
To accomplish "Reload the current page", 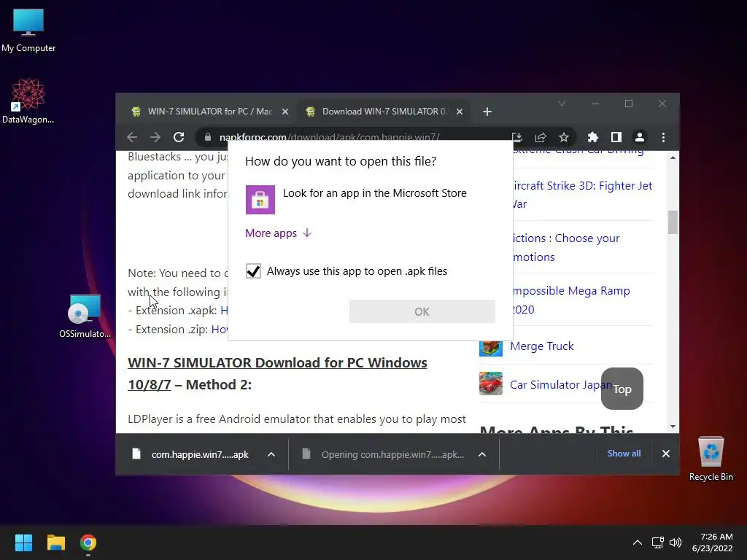I will (179, 137).
